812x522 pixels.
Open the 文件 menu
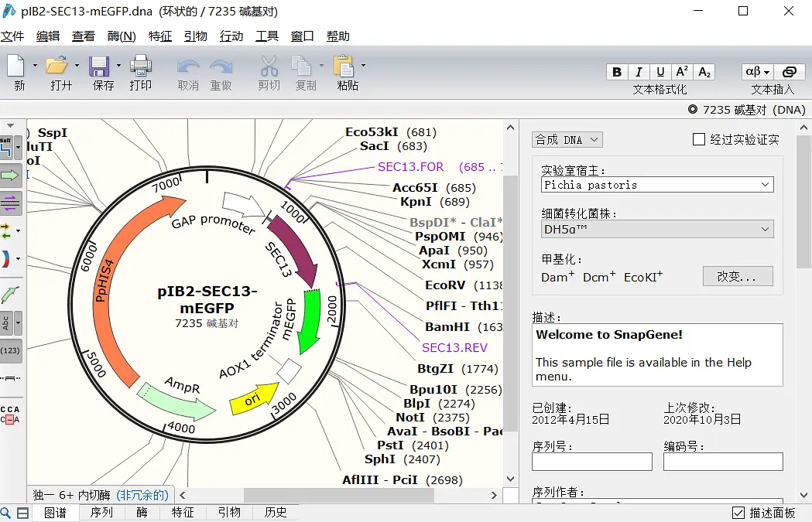point(12,36)
